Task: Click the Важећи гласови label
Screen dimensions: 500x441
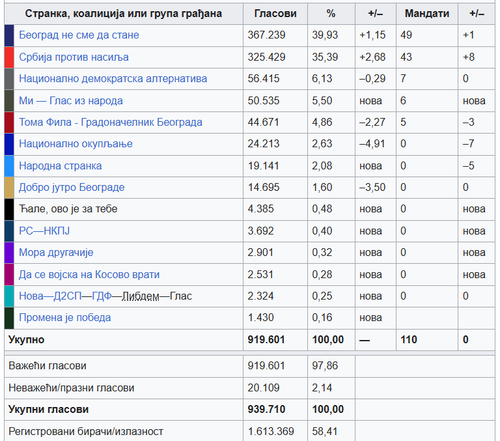Action: point(47,366)
